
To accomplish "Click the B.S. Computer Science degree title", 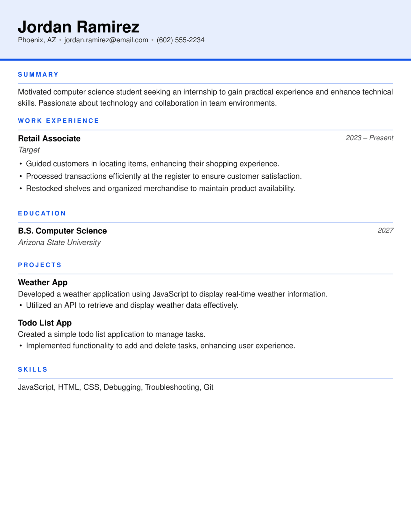I will (x=62, y=231).
